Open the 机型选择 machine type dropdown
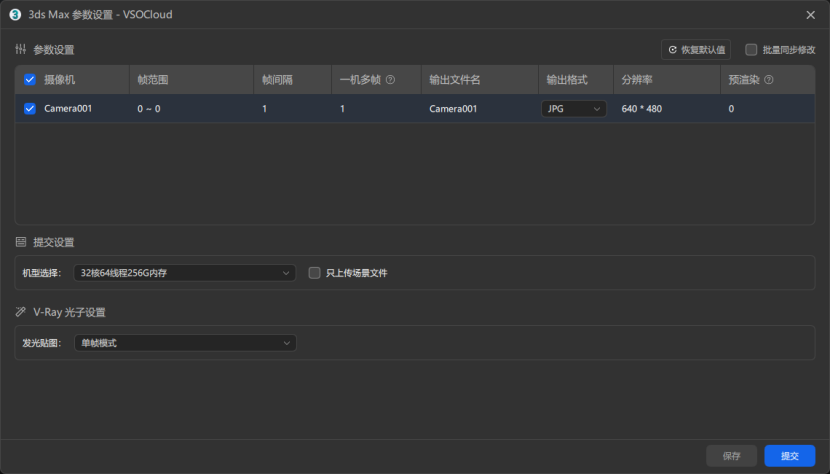Screen dimensions: 830x474 click(x=185, y=272)
